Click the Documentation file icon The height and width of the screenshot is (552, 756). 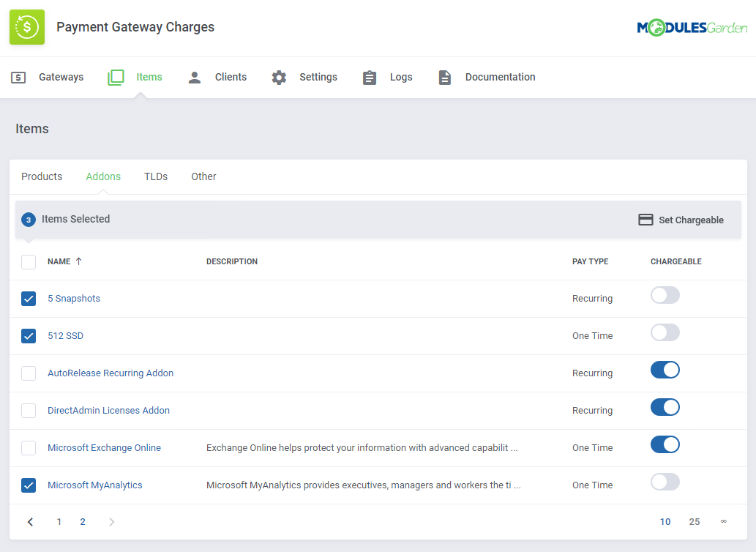[445, 78]
